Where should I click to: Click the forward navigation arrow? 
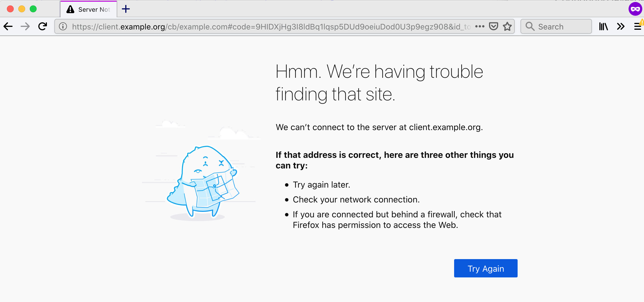(x=25, y=27)
